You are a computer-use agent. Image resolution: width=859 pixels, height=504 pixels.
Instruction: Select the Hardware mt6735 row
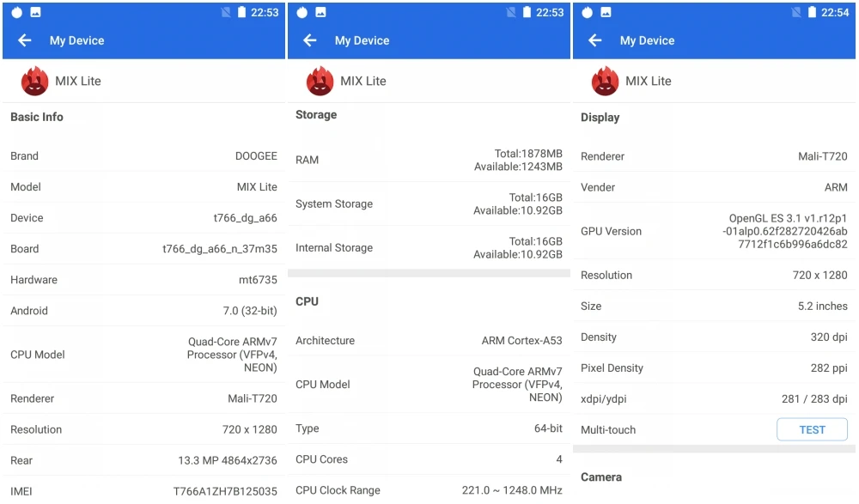coord(143,279)
